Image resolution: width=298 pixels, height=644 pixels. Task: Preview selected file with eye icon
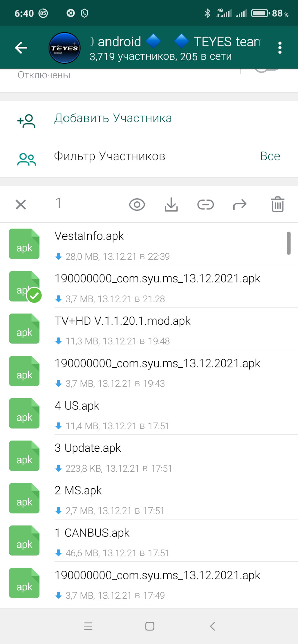[x=137, y=204]
